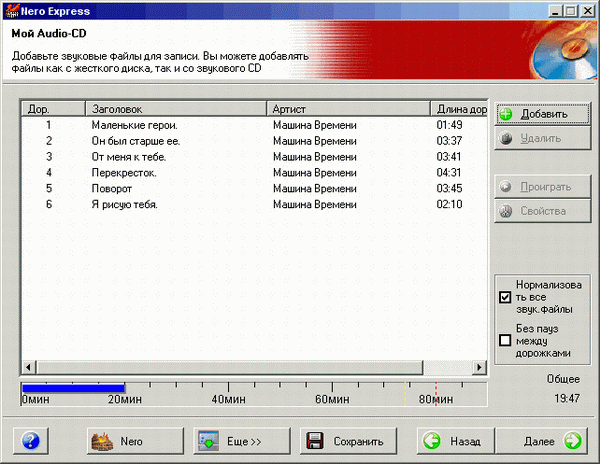Click the Свойства disc icon
600x464 pixels.
pos(506,211)
